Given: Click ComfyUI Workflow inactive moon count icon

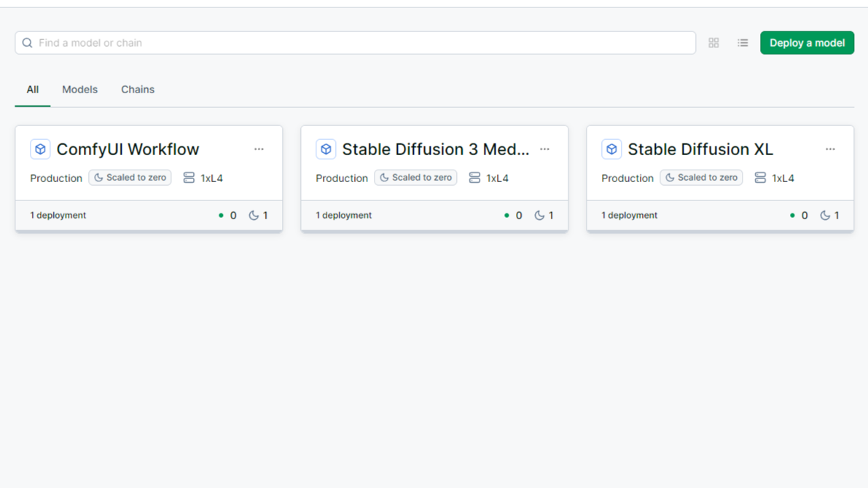Looking at the screenshot, I should (254, 215).
